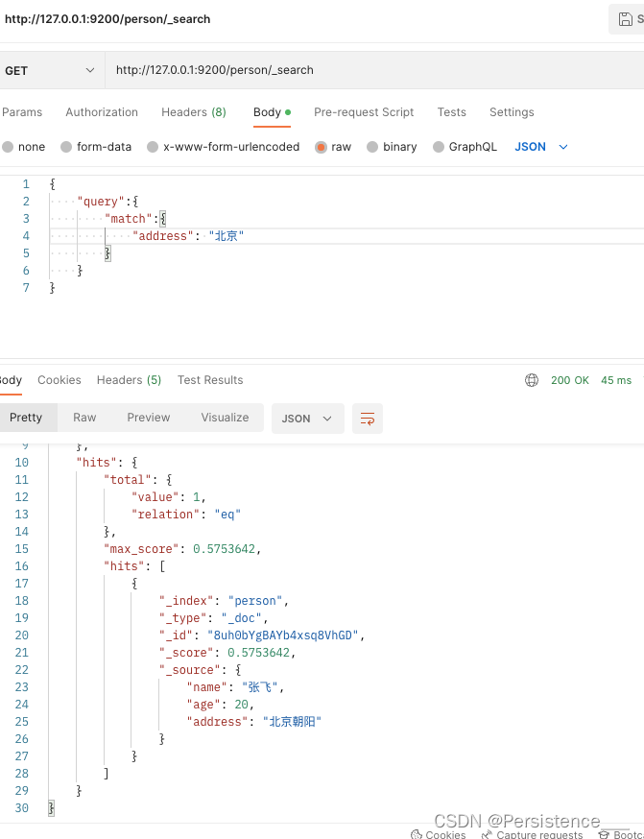Click the network globe icon

pyautogui.click(x=532, y=380)
